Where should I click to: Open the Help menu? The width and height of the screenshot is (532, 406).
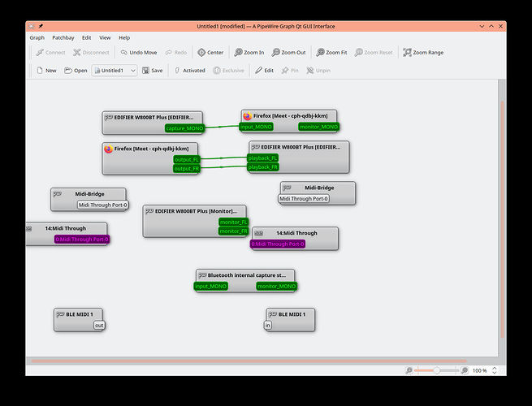pyautogui.click(x=124, y=37)
